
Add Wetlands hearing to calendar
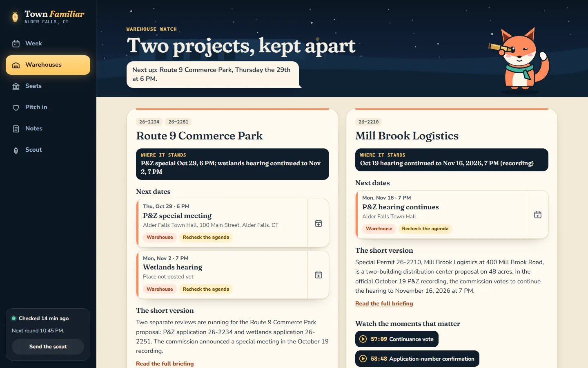[318, 275]
